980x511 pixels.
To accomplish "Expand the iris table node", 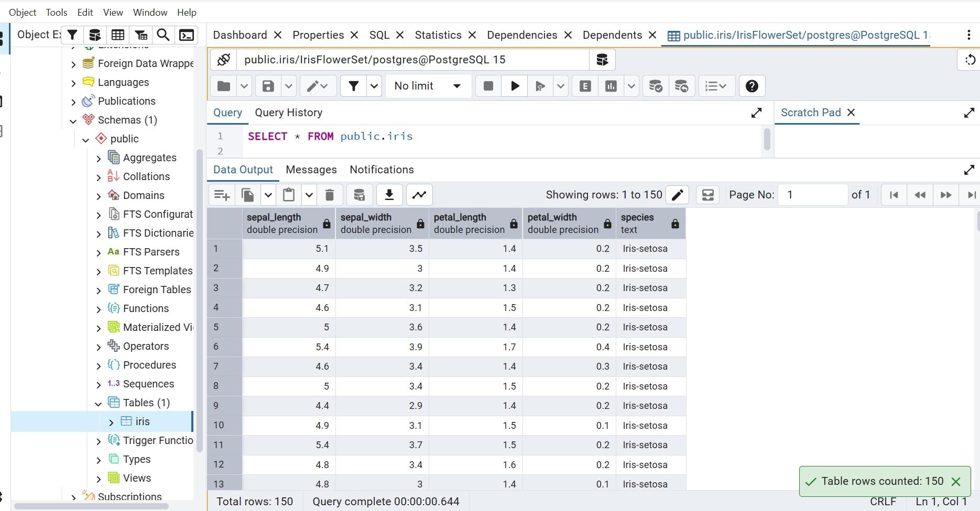I will (x=111, y=422).
